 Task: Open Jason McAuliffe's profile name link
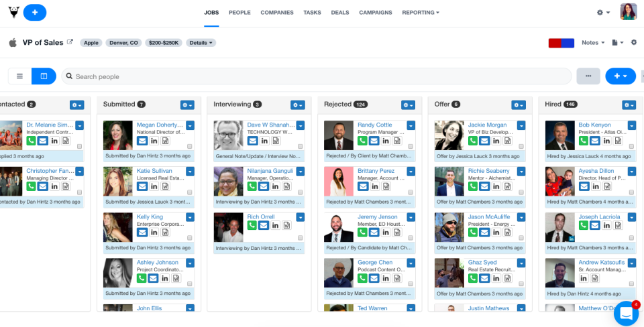click(x=489, y=216)
